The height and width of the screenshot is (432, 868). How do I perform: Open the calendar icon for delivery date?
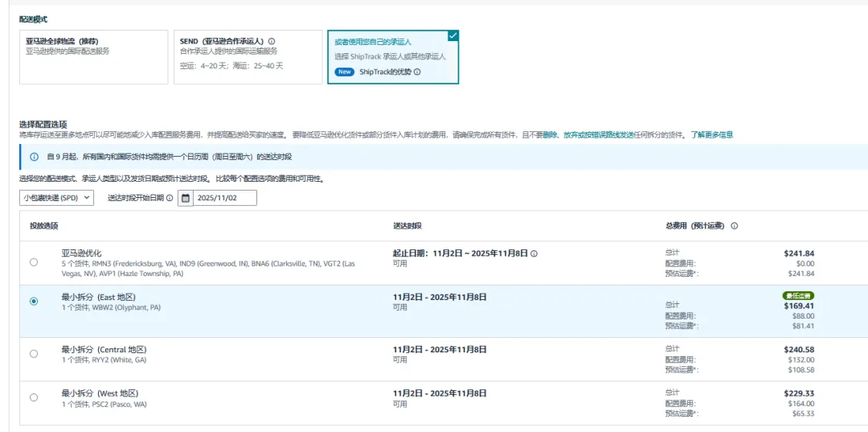point(186,198)
